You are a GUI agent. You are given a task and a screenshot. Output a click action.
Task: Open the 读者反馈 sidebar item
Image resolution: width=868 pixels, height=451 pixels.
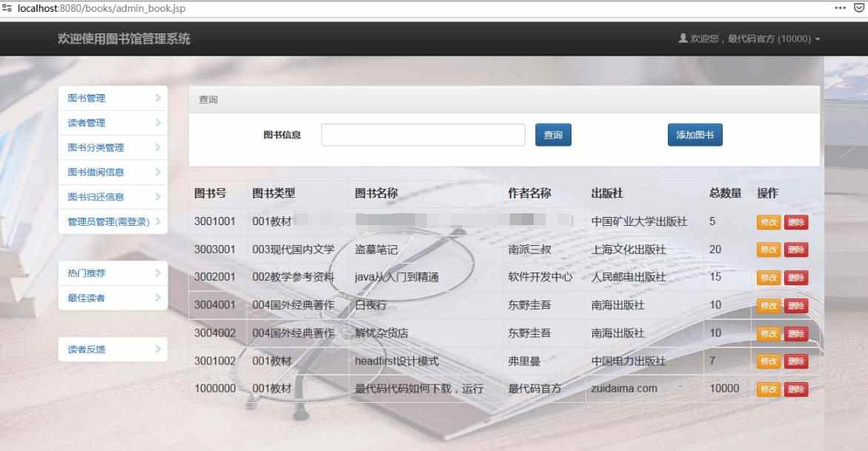click(x=113, y=350)
